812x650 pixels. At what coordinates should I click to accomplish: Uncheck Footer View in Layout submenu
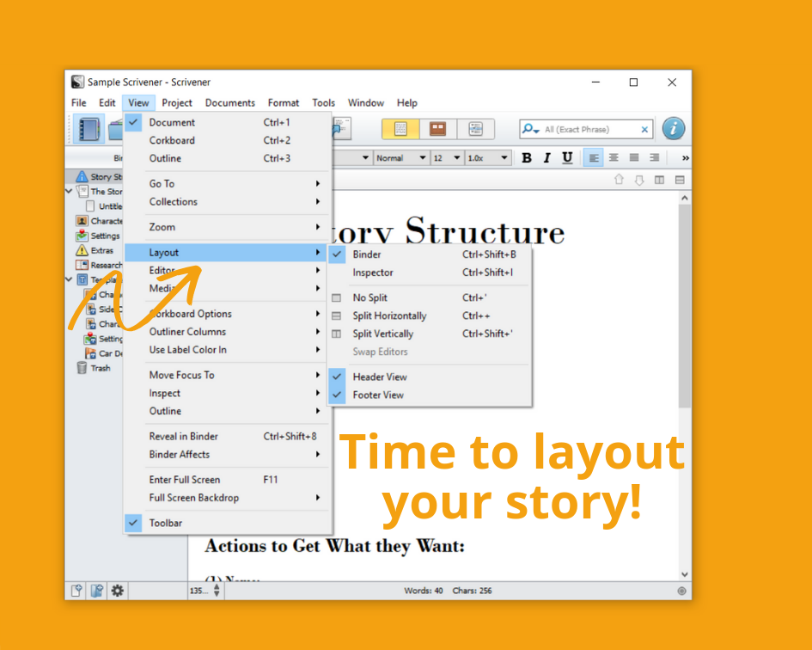[x=430, y=395]
